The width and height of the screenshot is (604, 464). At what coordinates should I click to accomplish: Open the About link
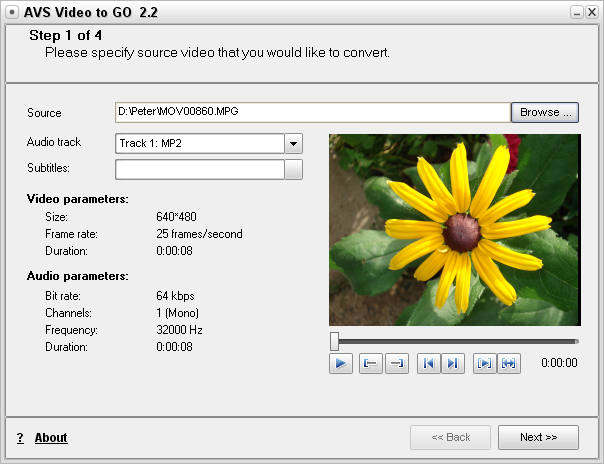(51, 438)
